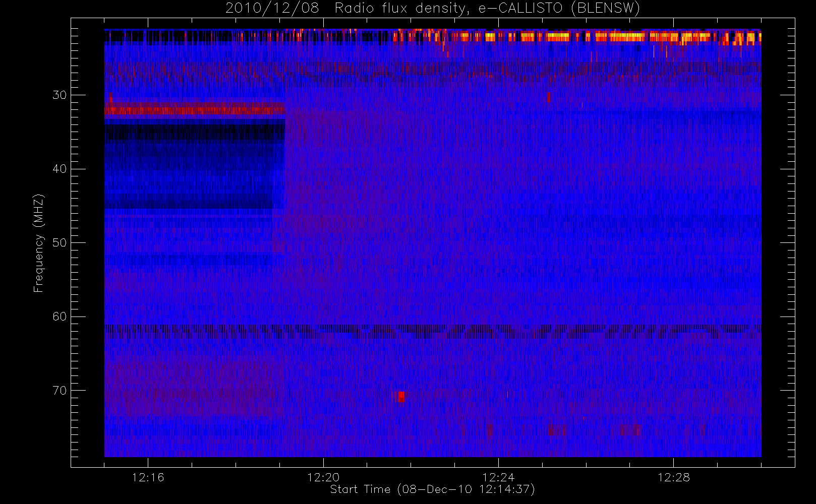This screenshot has height=504, width=816.
Task: Click the 12:20 time tick label
Action: pos(323,477)
